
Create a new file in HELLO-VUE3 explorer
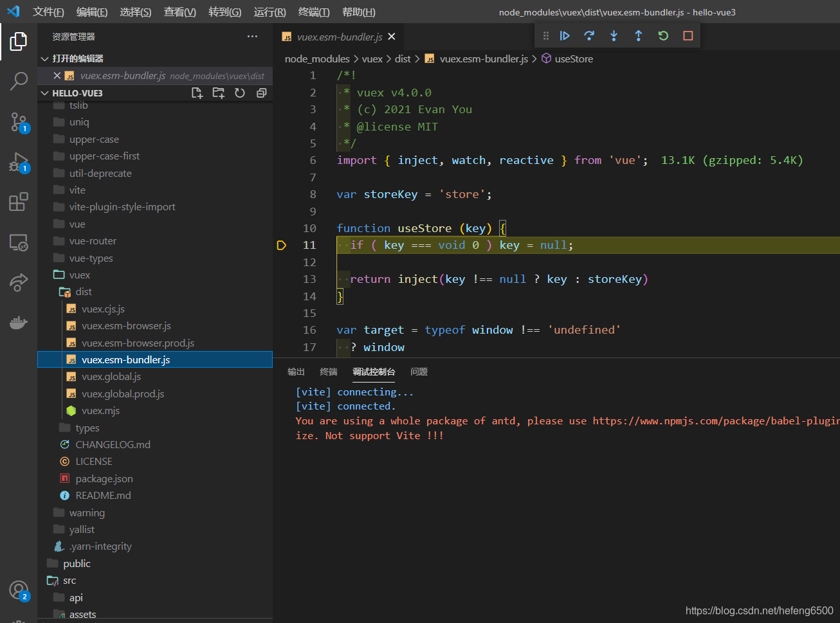[197, 93]
